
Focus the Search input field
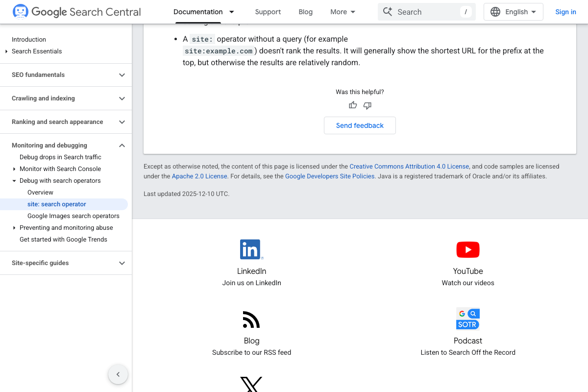coord(426,12)
